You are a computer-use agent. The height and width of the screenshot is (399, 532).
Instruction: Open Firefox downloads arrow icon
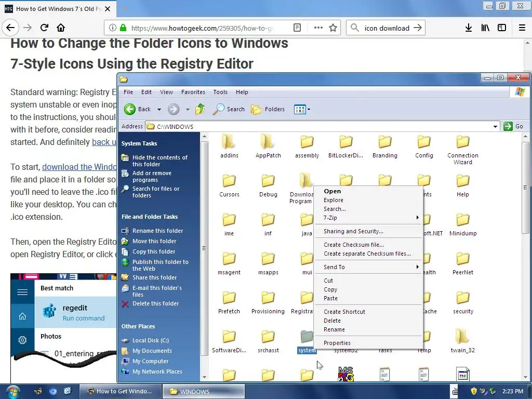(x=469, y=28)
